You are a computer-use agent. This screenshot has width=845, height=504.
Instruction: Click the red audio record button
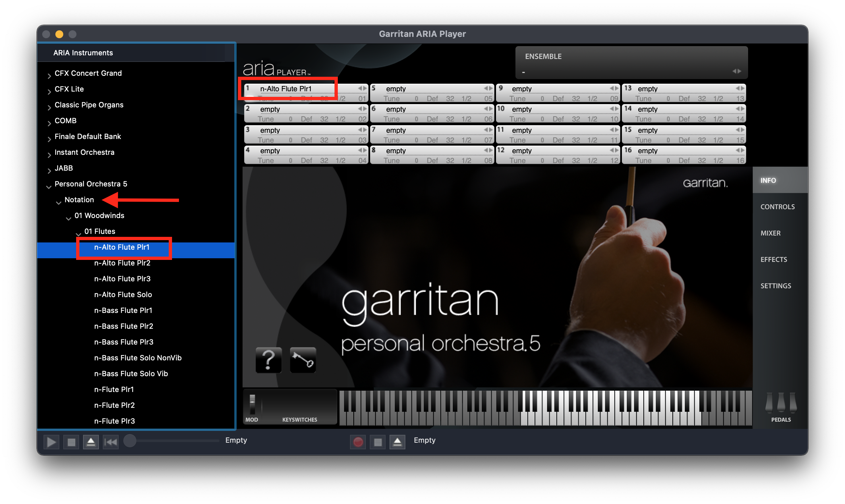pyautogui.click(x=358, y=442)
